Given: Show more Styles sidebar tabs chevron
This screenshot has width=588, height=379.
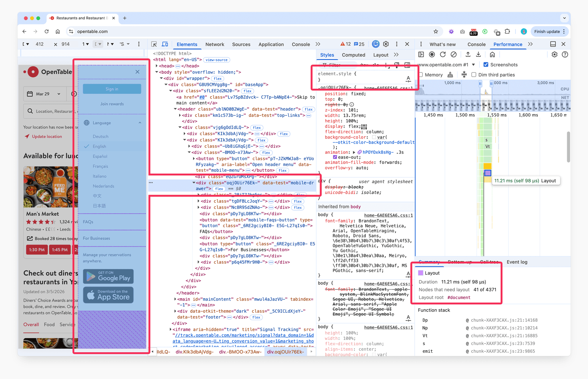Looking at the screenshot, I should pos(396,55).
